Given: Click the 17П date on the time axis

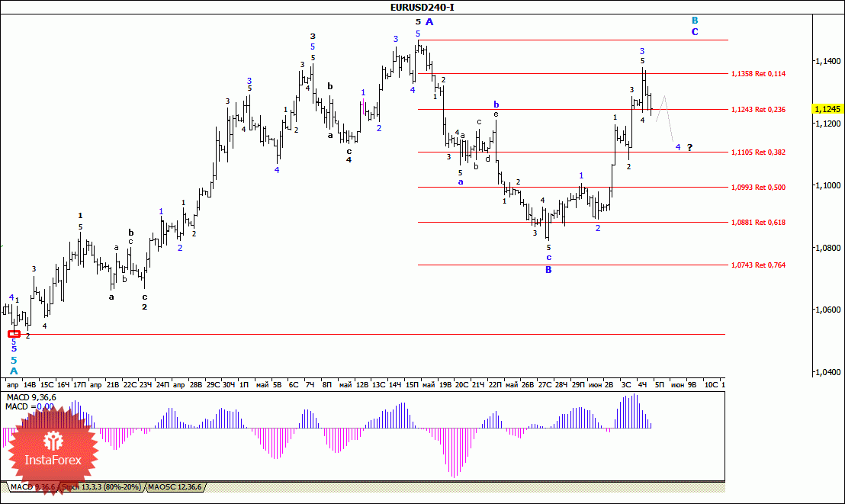Looking at the screenshot, I should click(x=79, y=385).
